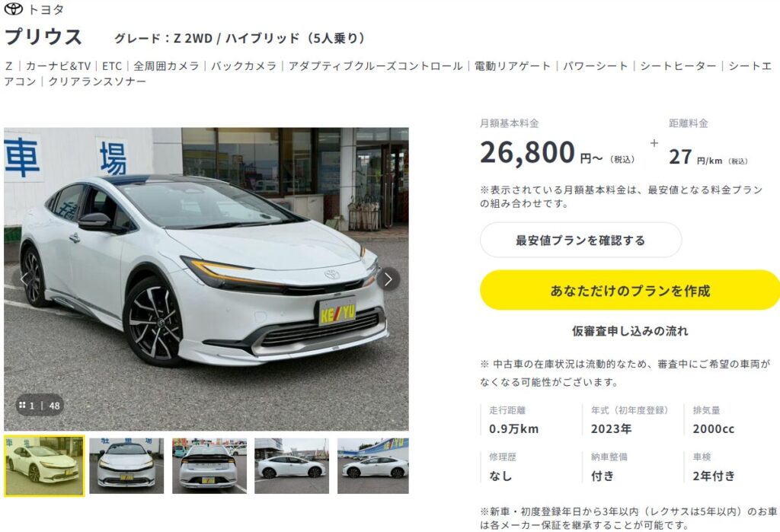Click the Toyota logo icon

[14, 9]
